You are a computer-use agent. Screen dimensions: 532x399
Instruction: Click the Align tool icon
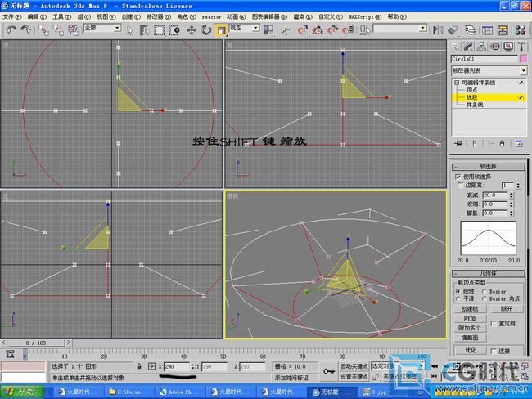453,30
